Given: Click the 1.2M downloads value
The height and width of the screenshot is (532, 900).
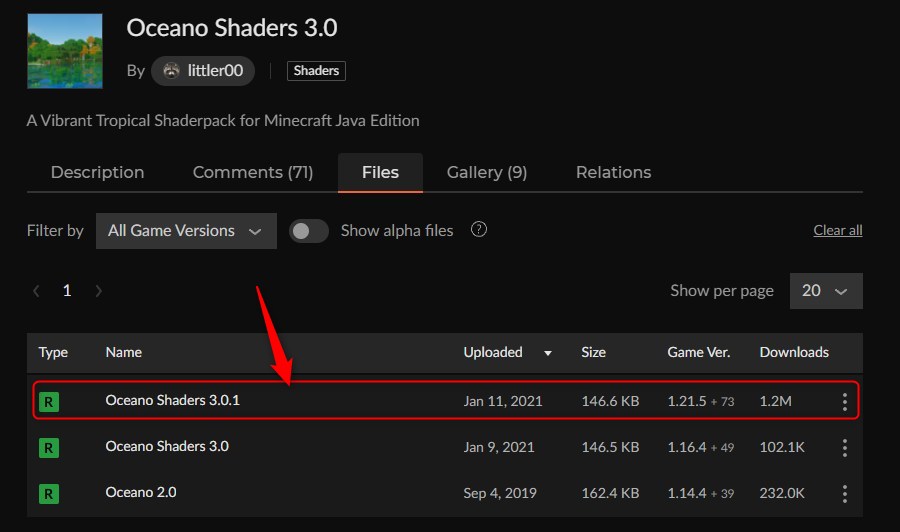Looking at the screenshot, I should (x=775, y=401).
